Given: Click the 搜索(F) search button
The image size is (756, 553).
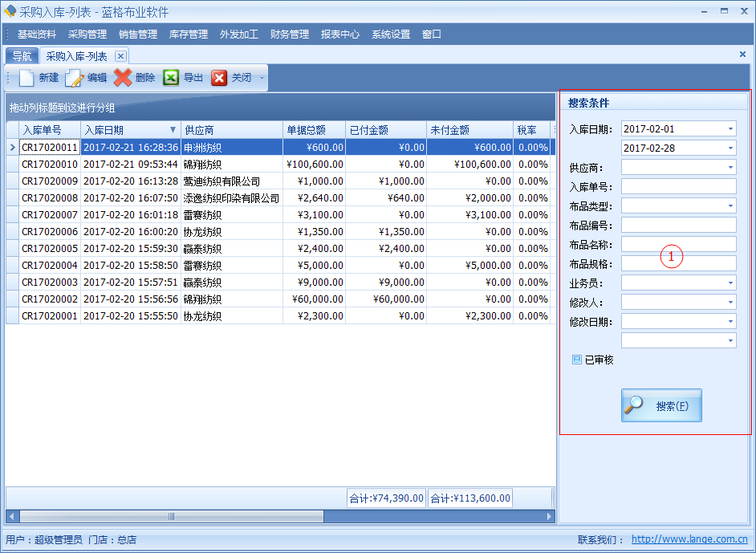Looking at the screenshot, I should (661, 406).
